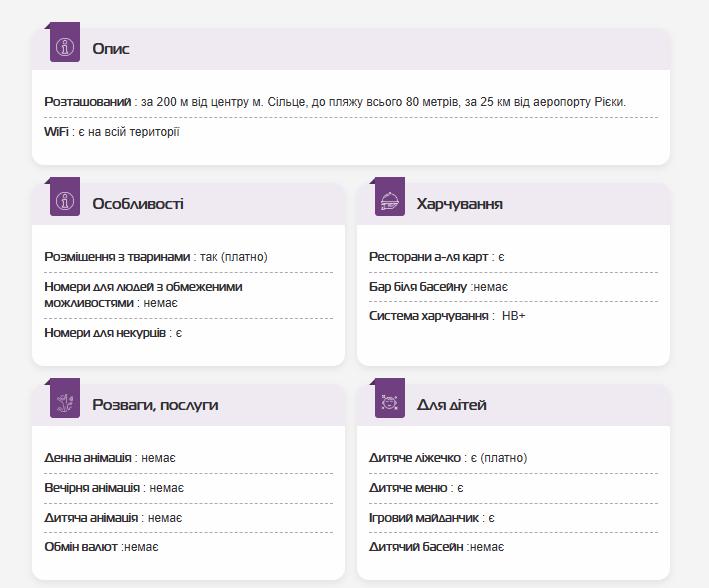Click the Для дітей section title

pos(451,405)
